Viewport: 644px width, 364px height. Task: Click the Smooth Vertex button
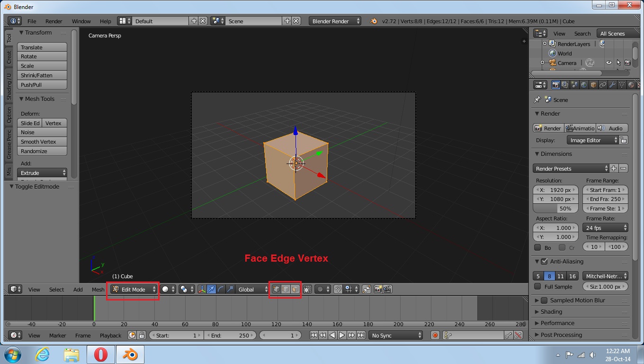tap(42, 141)
